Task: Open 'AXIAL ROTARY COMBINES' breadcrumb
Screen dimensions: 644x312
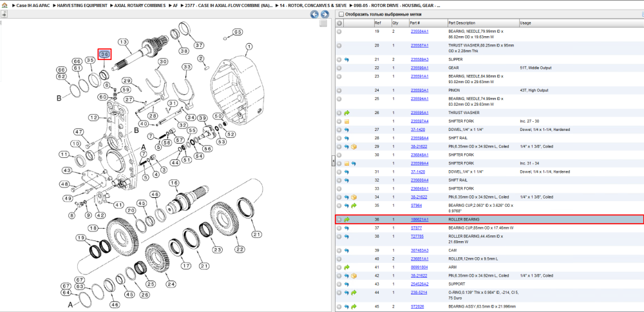Action: coord(140,6)
